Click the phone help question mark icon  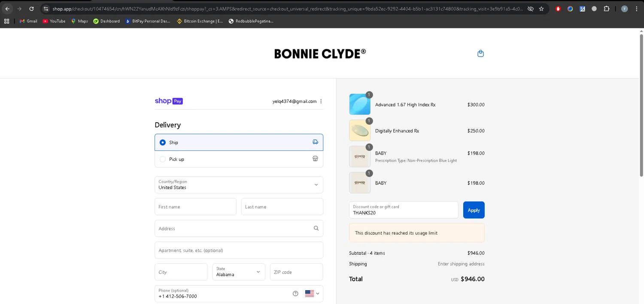coord(295,294)
